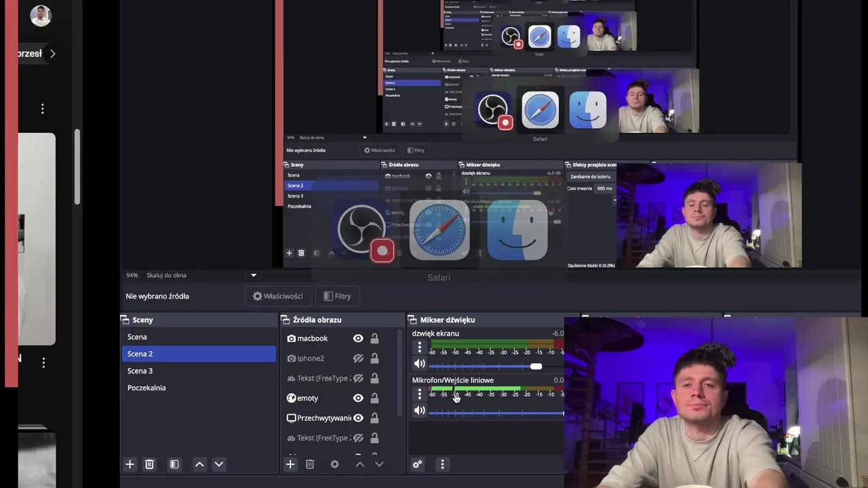Screen dimensions: 868x488
Task: Click the Nie wybrano źródła label
Action: point(157,296)
